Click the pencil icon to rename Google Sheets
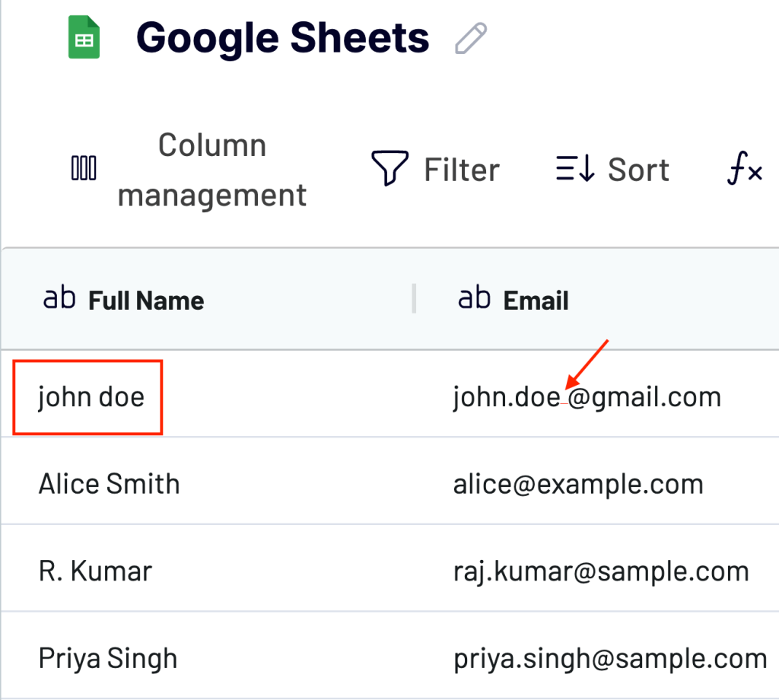This screenshot has height=700, width=779. 470,38
